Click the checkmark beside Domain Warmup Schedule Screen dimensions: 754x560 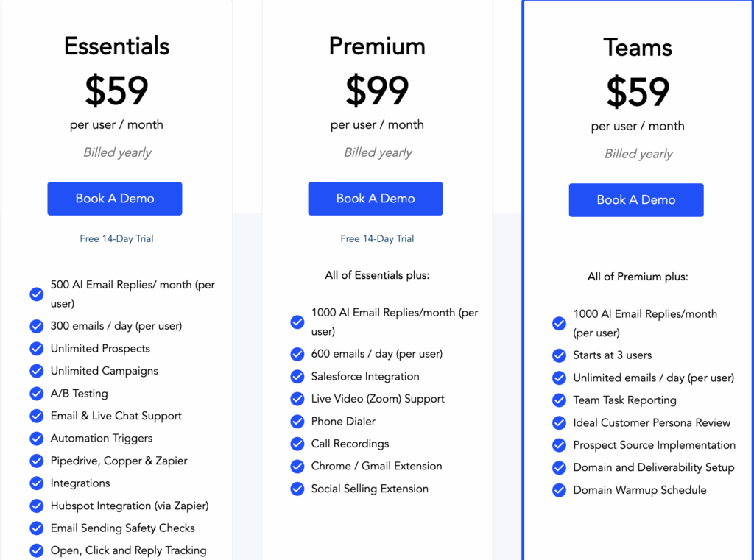click(x=559, y=490)
